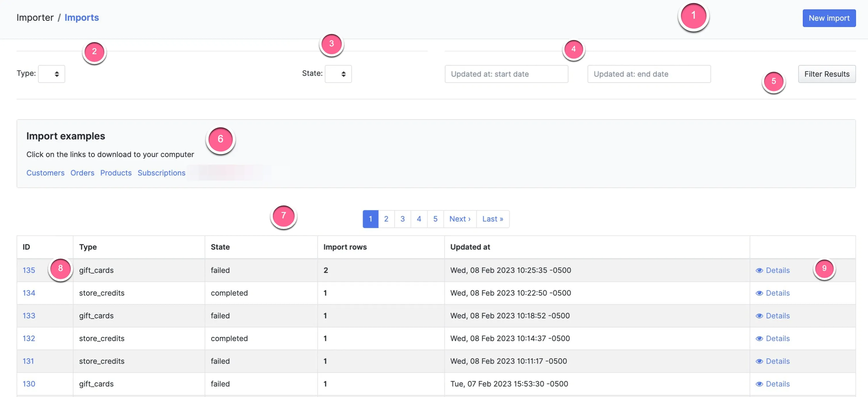Click the eye icon for import 132
The height and width of the screenshot is (397, 868).
pos(759,339)
